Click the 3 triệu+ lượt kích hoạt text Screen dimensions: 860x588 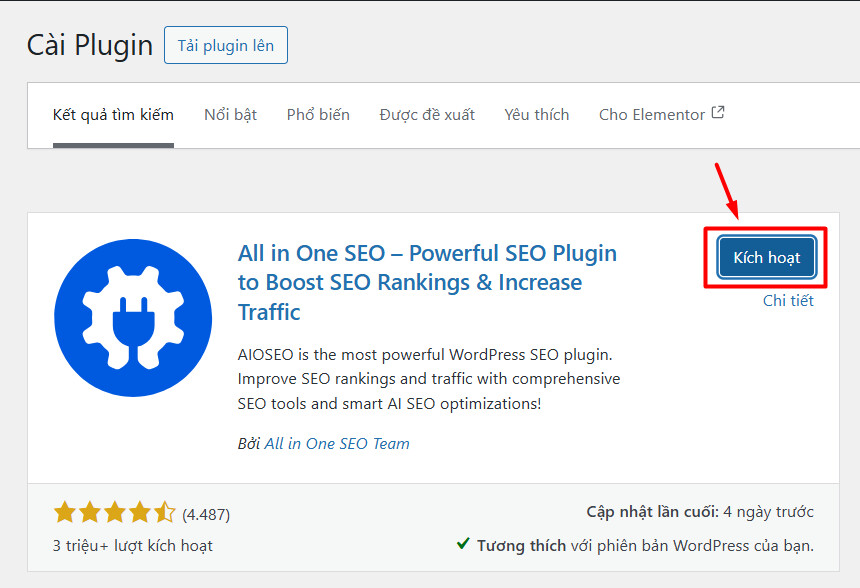point(133,546)
